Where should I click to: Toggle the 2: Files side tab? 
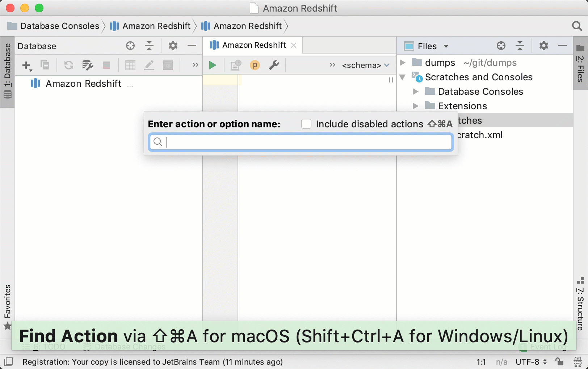click(580, 63)
